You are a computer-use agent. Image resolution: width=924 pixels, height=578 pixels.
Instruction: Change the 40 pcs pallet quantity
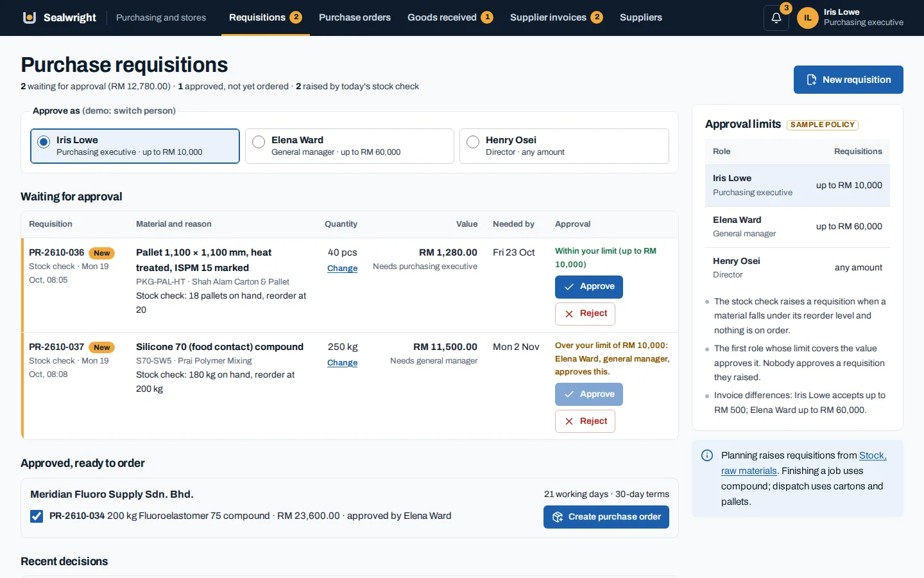tap(343, 268)
